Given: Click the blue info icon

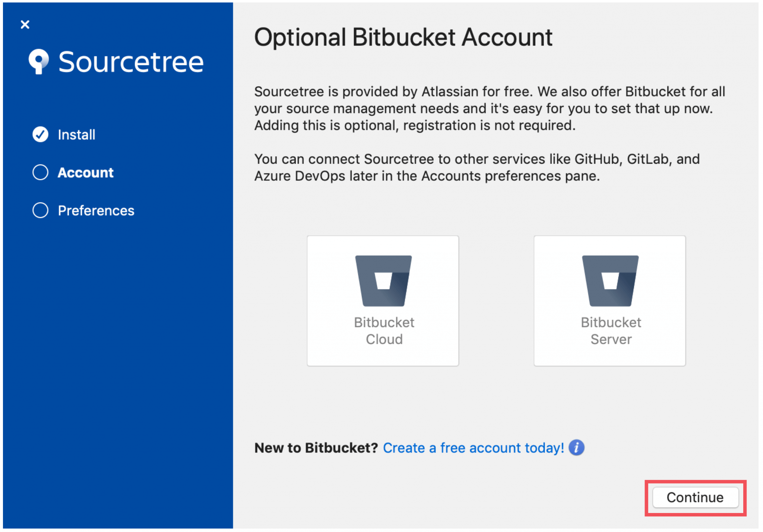Looking at the screenshot, I should pyautogui.click(x=576, y=447).
